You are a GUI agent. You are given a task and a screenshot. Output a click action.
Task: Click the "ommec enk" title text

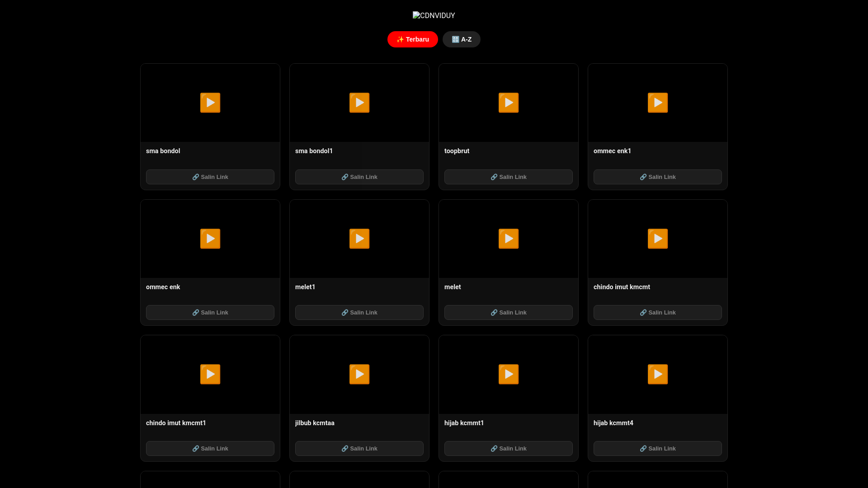(x=163, y=287)
